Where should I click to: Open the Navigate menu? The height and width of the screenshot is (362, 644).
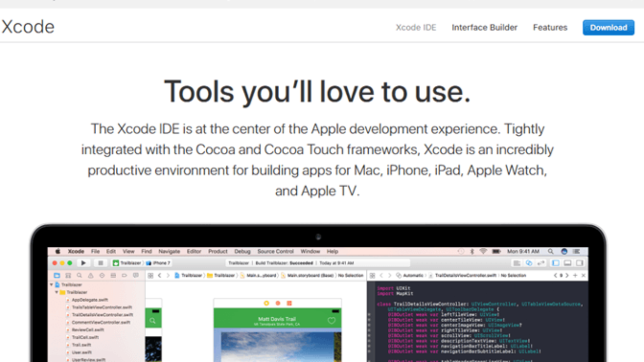(169, 251)
